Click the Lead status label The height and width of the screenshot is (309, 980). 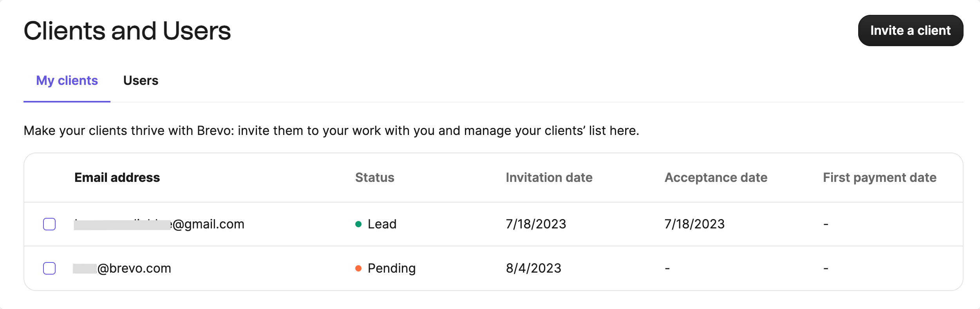coord(382,224)
